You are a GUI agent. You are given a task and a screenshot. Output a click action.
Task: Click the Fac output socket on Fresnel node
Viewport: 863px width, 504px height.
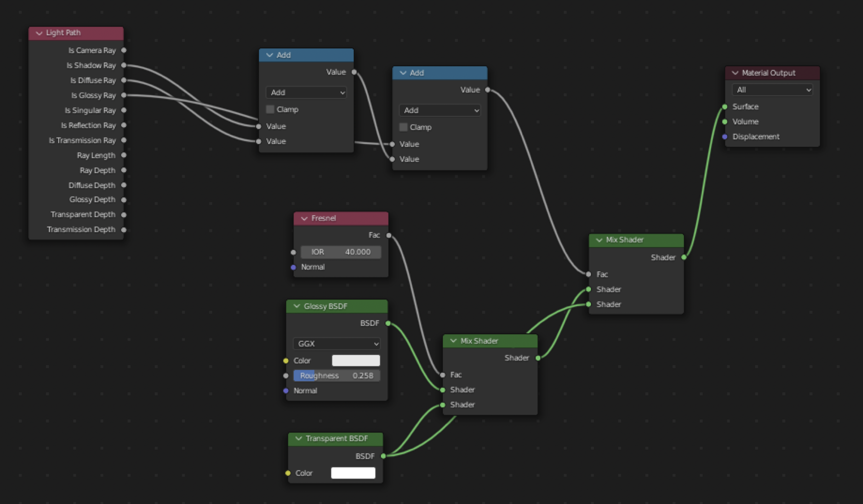389,235
